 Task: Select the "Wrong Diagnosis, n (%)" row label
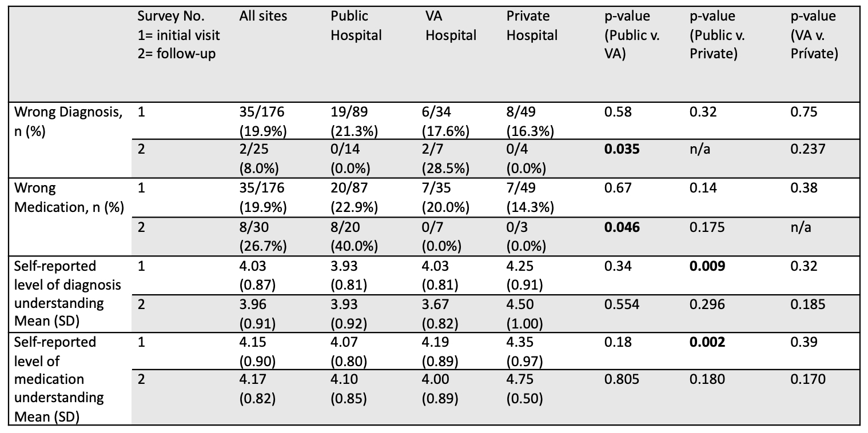(x=69, y=121)
